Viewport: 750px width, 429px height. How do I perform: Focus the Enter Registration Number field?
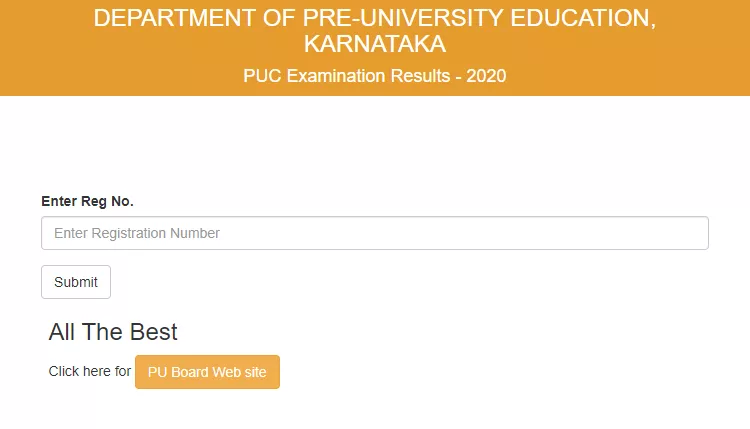click(x=374, y=233)
